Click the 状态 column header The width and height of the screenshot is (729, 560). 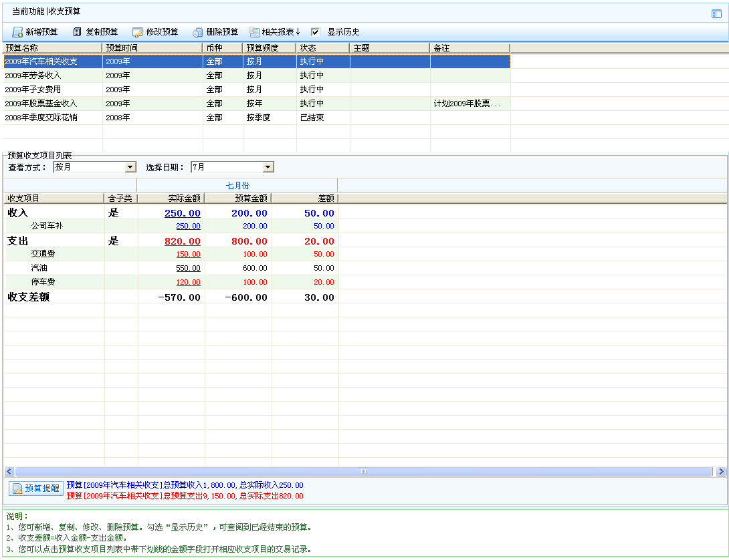322,48
